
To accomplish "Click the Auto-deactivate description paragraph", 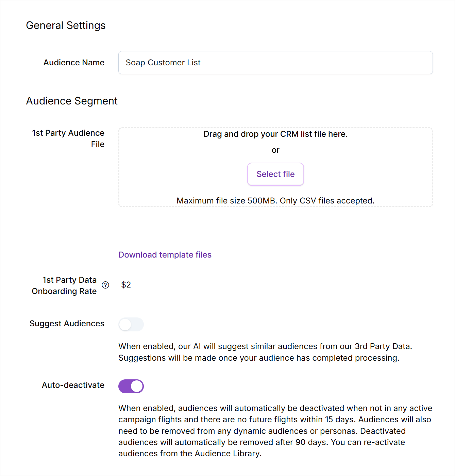I will pos(275,431).
